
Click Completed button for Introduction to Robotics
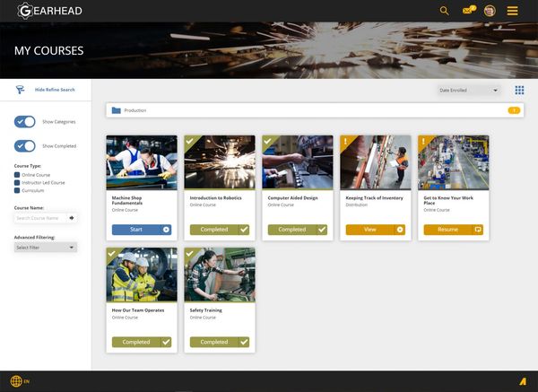pyautogui.click(x=220, y=230)
